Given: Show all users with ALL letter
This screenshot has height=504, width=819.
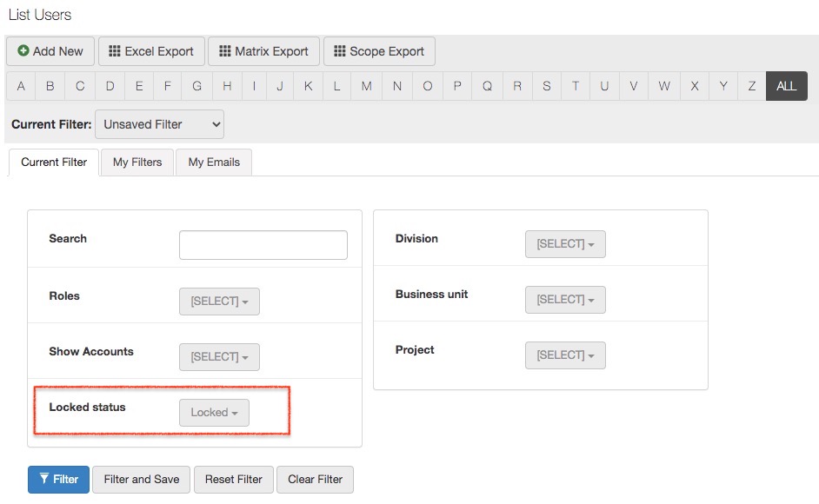Looking at the screenshot, I should [x=786, y=86].
